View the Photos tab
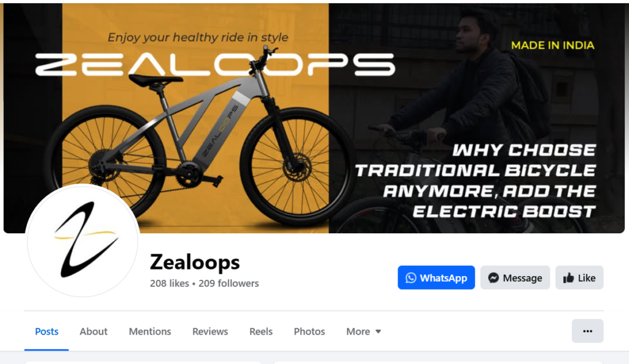This screenshot has width=629, height=364. 310,331
